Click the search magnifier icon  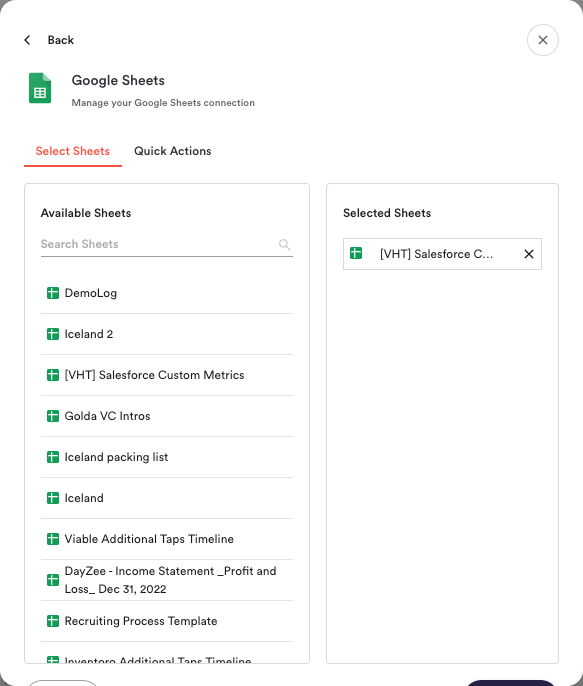284,244
